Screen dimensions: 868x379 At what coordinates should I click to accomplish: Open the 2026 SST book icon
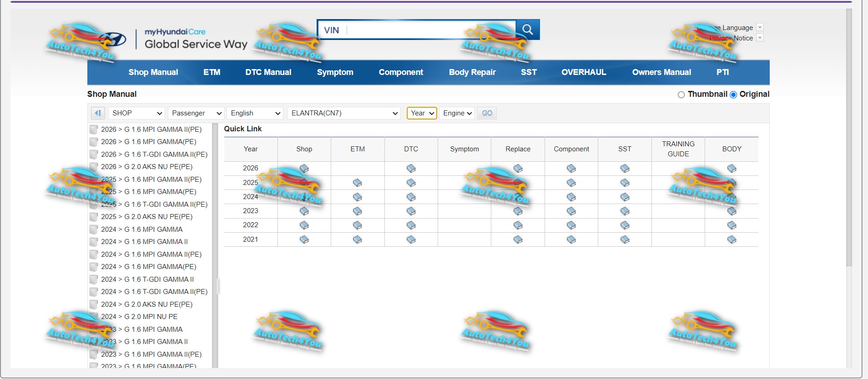click(625, 169)
